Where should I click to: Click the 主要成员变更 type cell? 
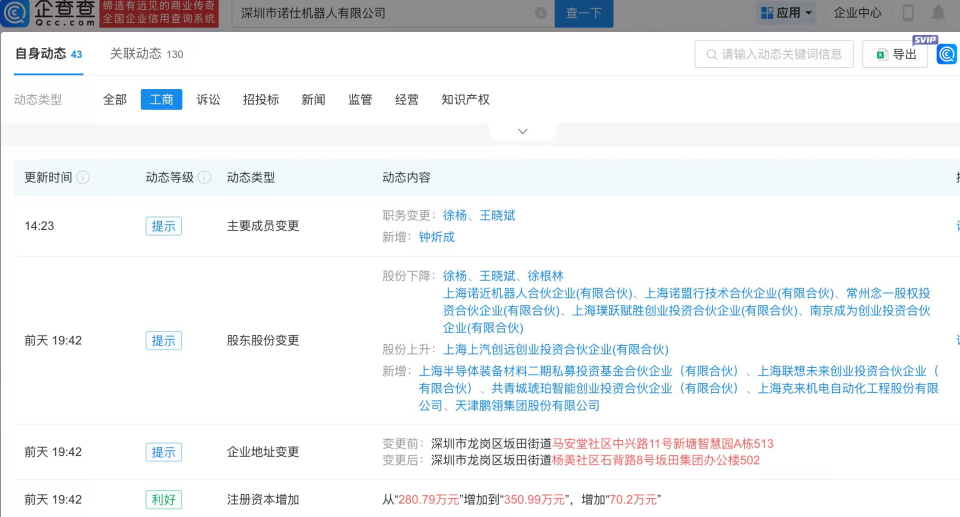coord(263,226)
